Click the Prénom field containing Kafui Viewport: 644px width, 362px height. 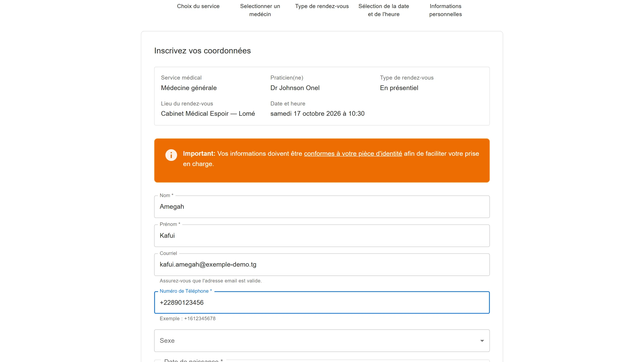click(x=322, y=236)
